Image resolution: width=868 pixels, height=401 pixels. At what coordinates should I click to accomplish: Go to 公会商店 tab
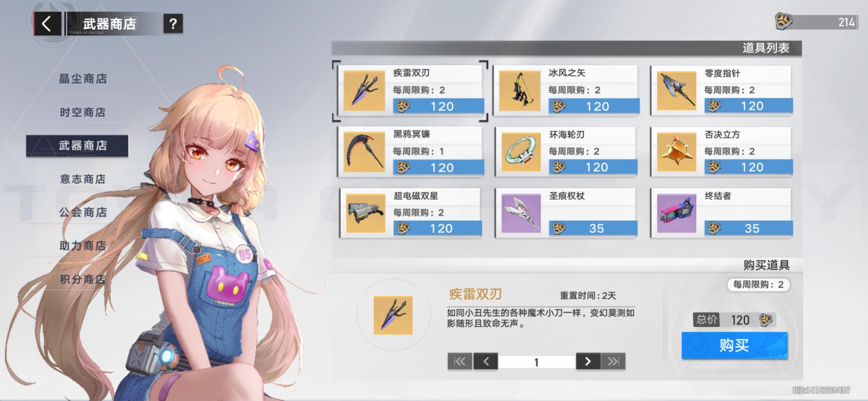83,212
